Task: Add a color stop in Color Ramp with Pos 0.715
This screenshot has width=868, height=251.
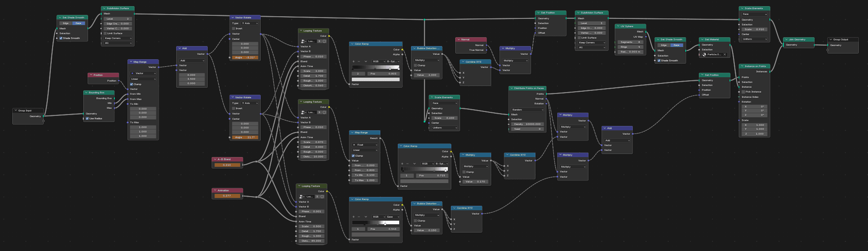Action: coord(402,164)
